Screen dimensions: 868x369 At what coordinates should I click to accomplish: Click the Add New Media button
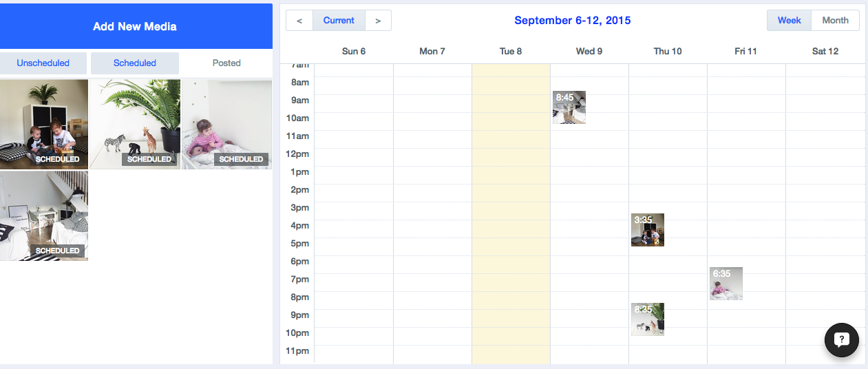pyautogui.click(x=135, y=26)
